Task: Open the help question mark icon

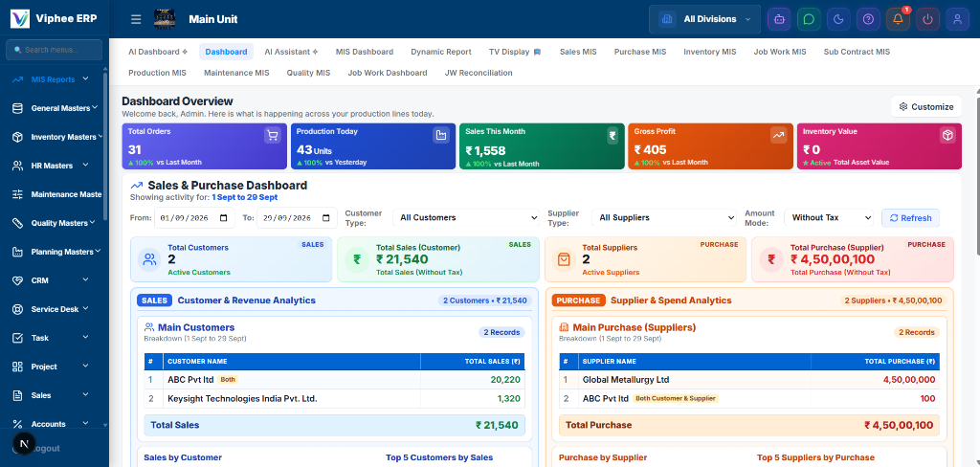Action: pos(868,19)
